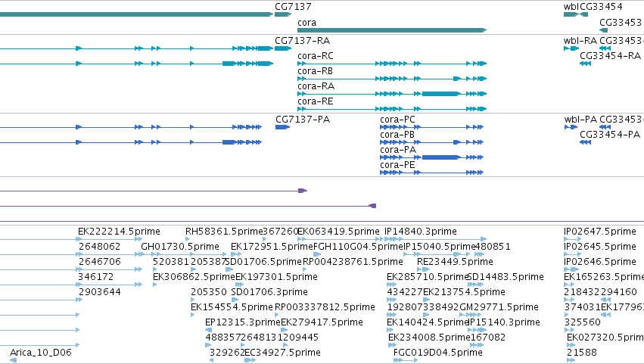644x364 pixels.
Task: Click the CG7137-RA transcript label
Action: pyautogui.click(x=302, y=41)
